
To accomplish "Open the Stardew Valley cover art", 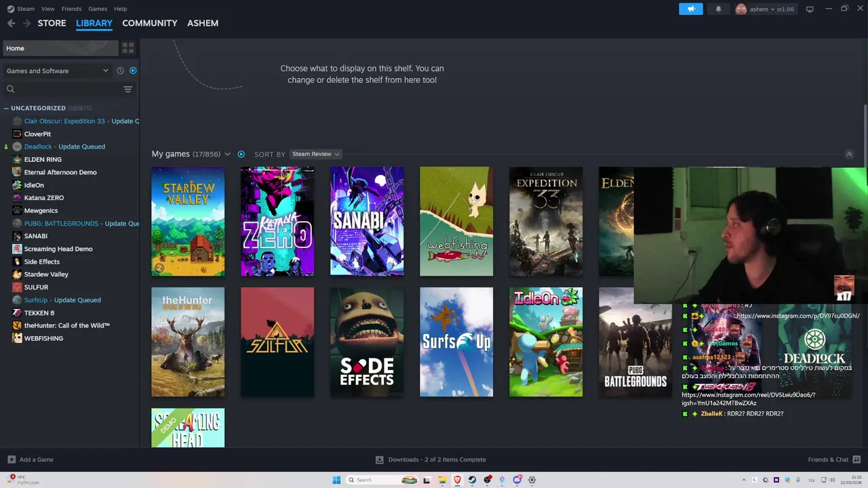I will [x=188, y=222].
